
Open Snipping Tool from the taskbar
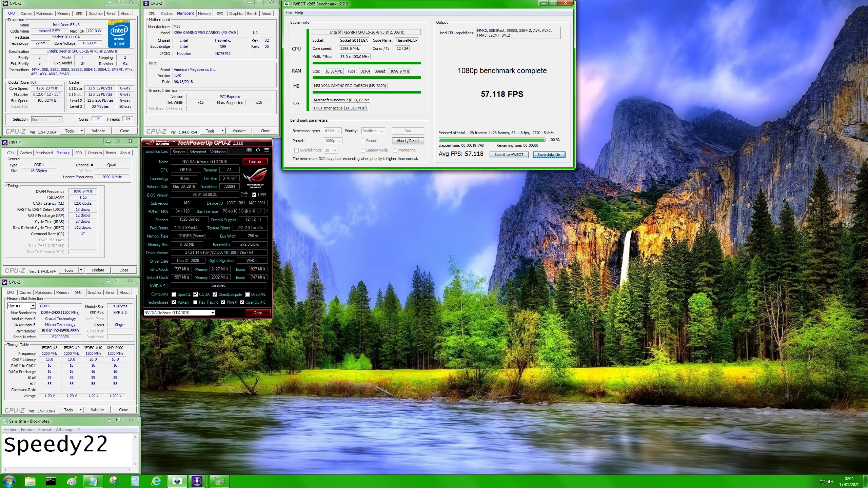tap(114, 481)
